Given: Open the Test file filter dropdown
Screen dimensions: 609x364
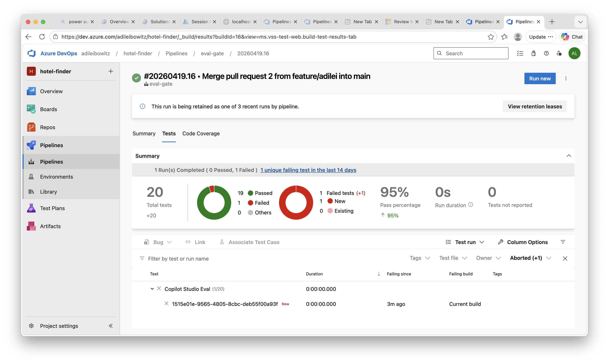Looking at the screenshot, I should point(453,258).
